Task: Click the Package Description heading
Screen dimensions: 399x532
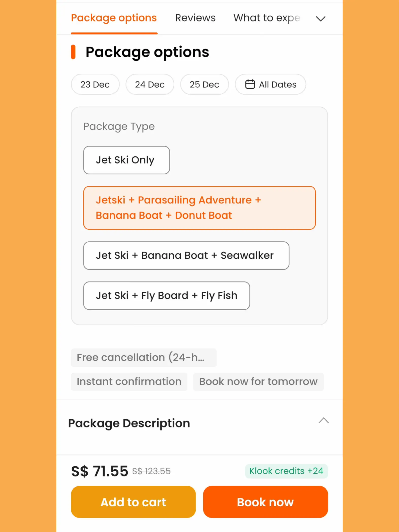Action: (x=129, y=423)
